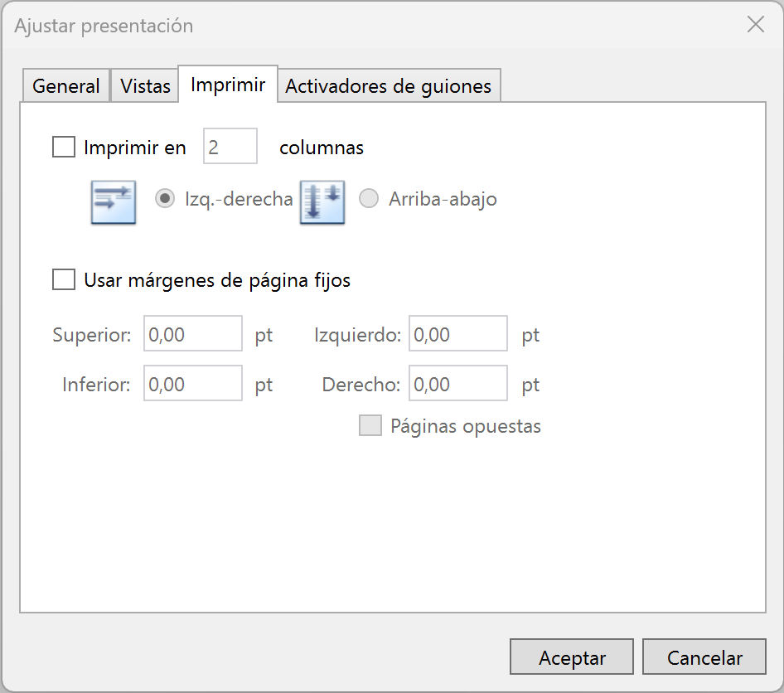
Task: Select the Imprimir tab
Action: tap(228, 85)
